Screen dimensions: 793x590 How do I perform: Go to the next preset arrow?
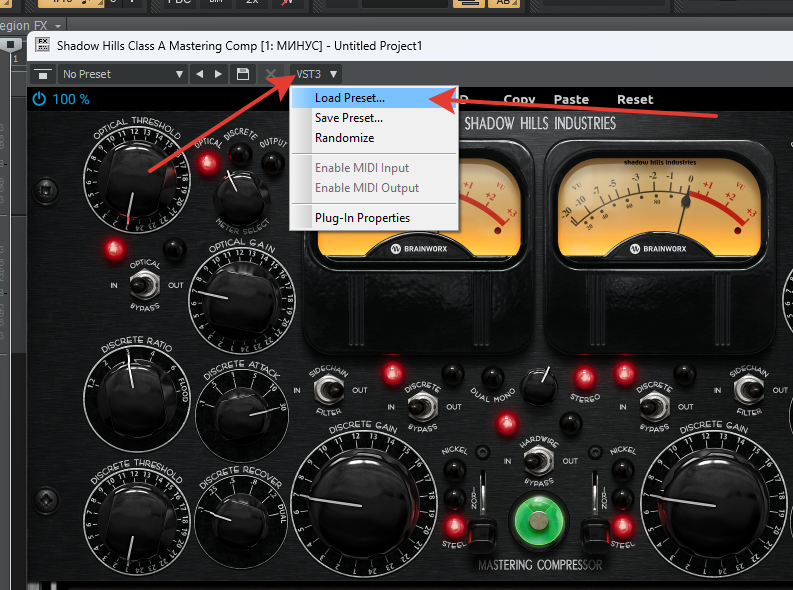[218, 74]
